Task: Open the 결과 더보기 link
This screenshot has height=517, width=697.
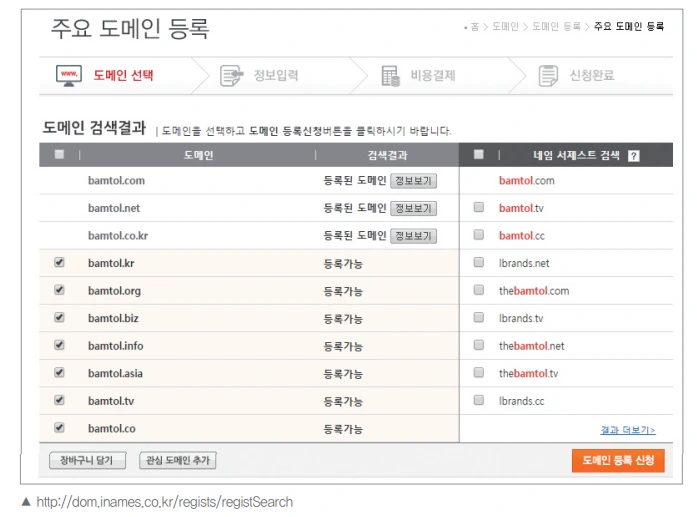Action: [628, 430]
